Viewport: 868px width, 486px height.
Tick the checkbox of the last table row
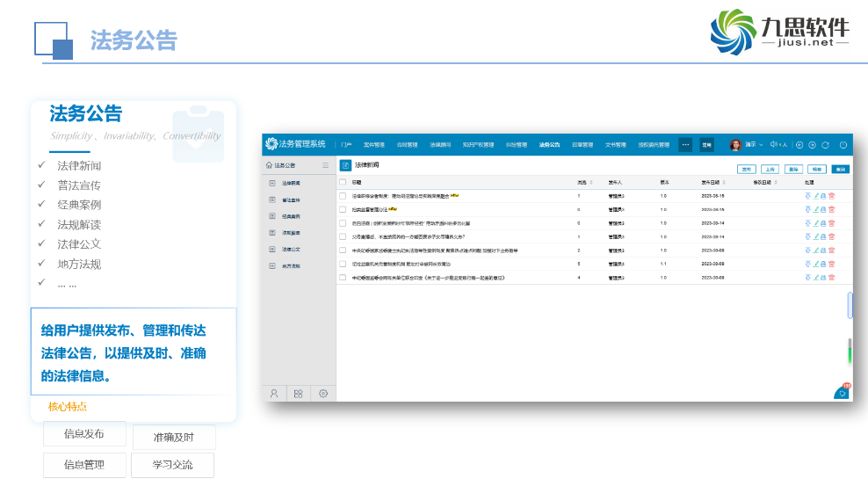343,277
